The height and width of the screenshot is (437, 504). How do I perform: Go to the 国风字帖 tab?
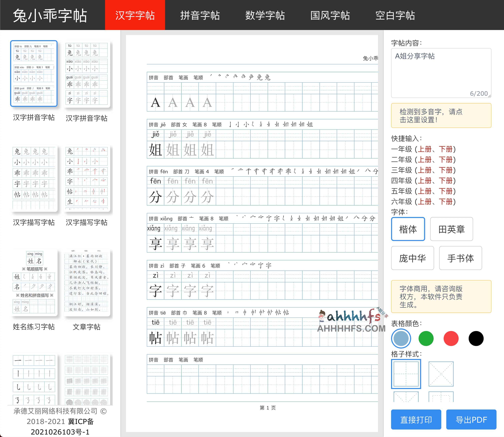pos(330,15)
